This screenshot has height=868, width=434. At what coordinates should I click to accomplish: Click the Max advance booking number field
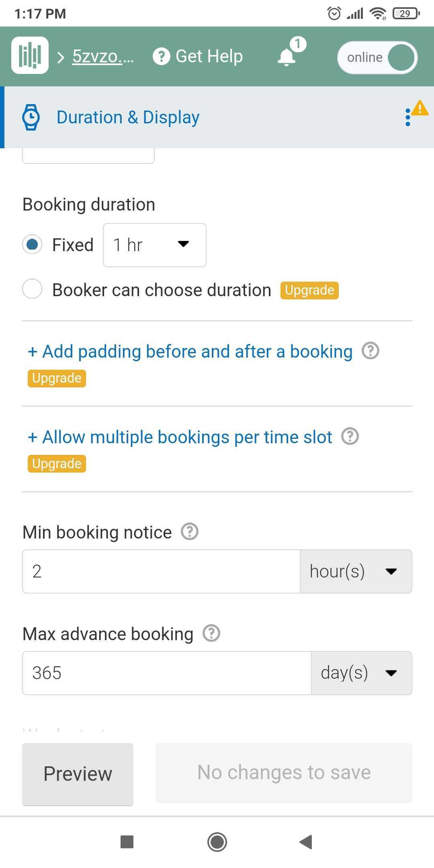(167, 673)
